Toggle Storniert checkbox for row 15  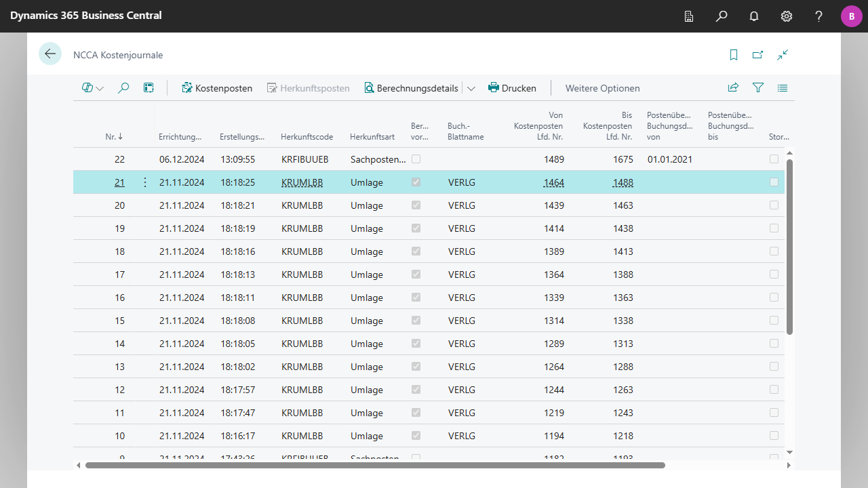[x=774, y=321]
